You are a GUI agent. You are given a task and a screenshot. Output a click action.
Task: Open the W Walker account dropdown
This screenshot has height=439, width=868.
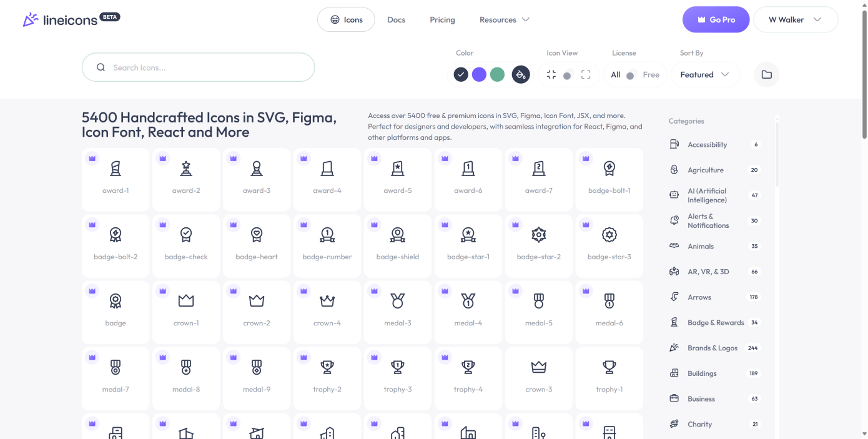pos(795,20)
